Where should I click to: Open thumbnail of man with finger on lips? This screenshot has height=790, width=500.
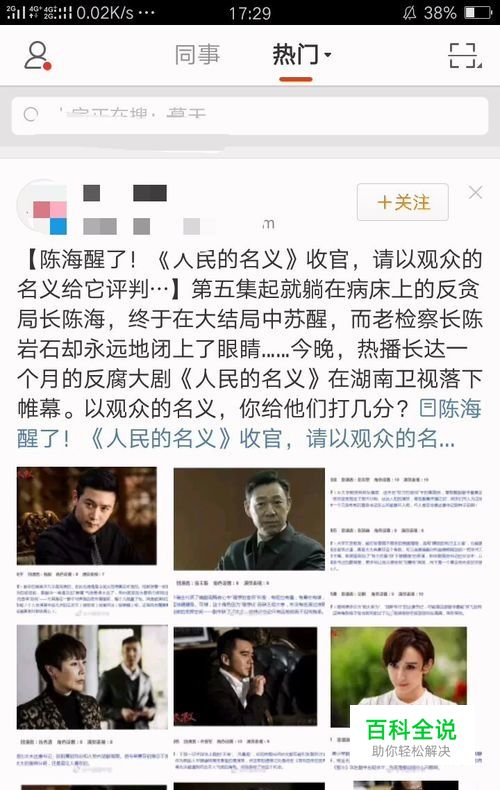(x=245, y=677)
